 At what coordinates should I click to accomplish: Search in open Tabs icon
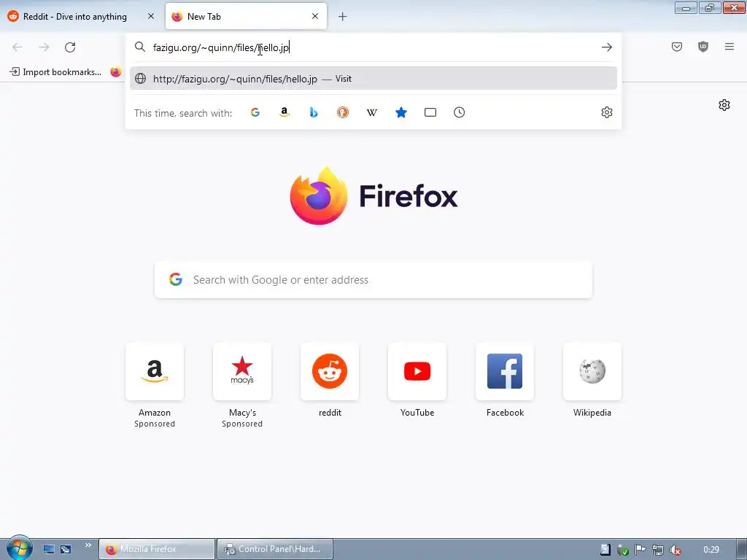click(x=430, y=112)
